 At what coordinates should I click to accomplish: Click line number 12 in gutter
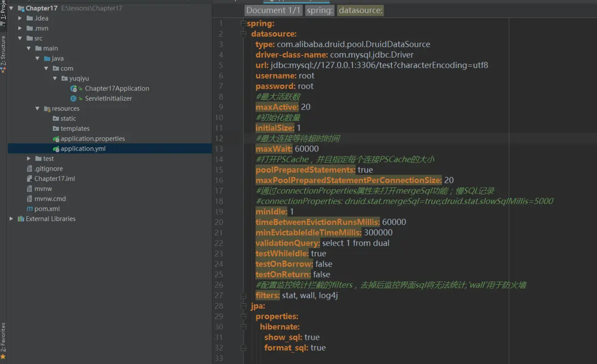click(219, 138)
